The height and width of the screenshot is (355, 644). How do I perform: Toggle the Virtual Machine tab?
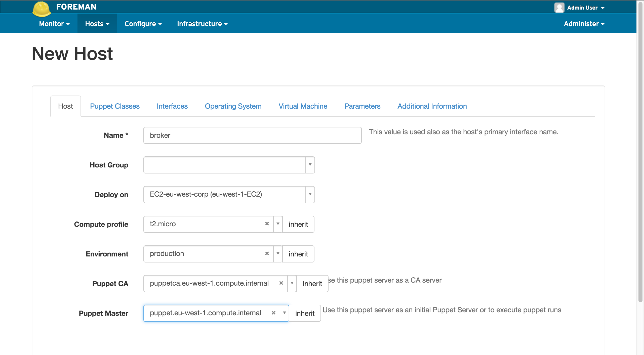tap(303, 106)
